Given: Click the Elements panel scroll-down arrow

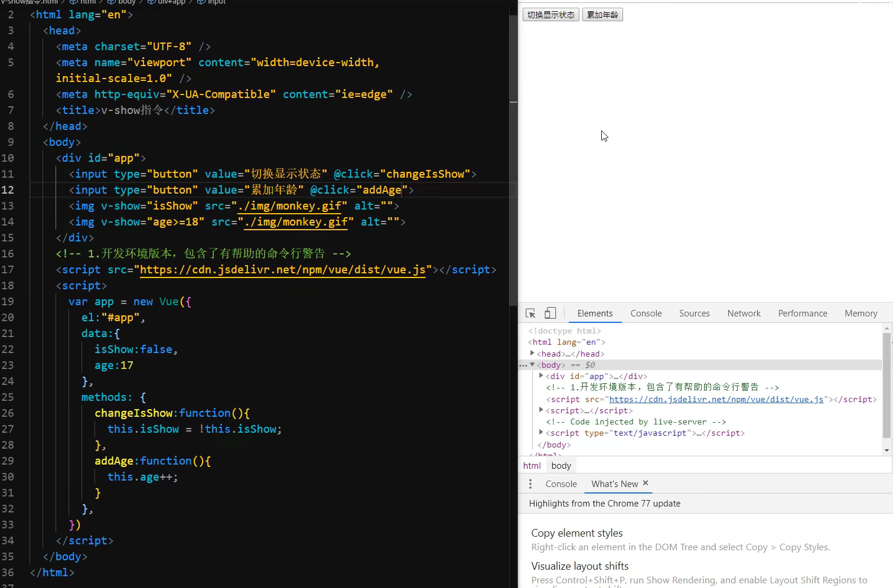Looking at the screenshot, I should 887,450.
